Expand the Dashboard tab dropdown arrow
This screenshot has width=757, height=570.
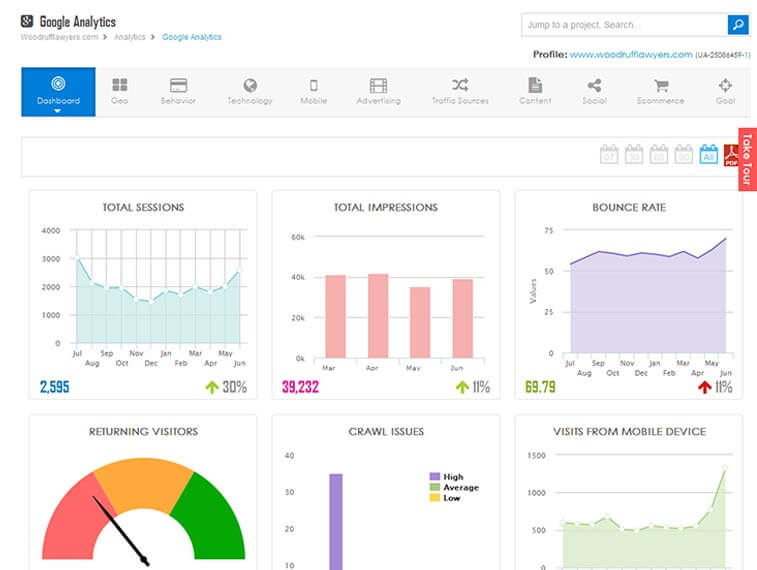coord(58,111)
